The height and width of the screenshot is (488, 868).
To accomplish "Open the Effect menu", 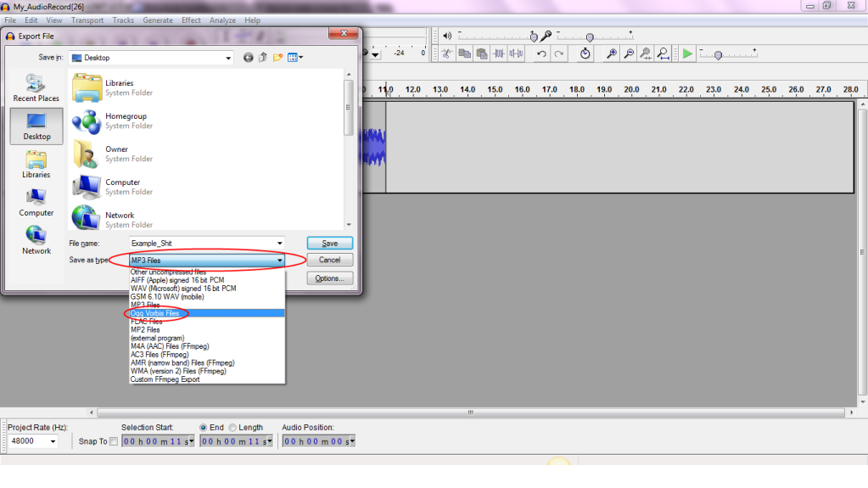I will [191, 20].
